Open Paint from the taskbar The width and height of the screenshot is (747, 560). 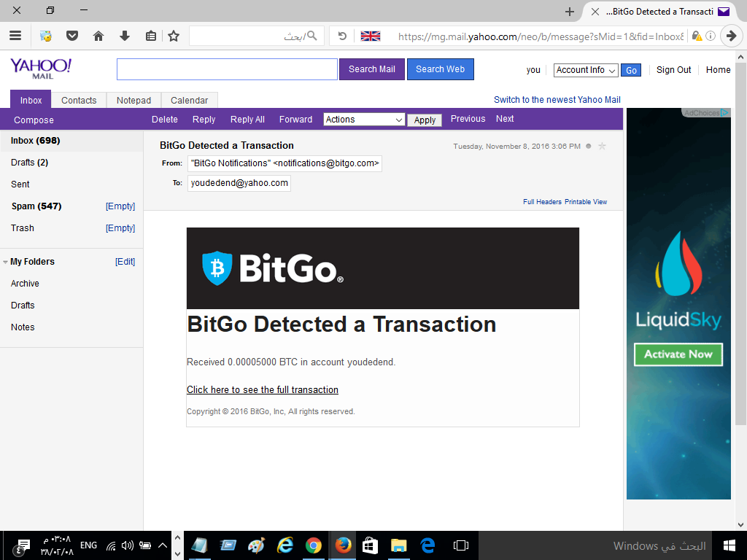[256, 545]
